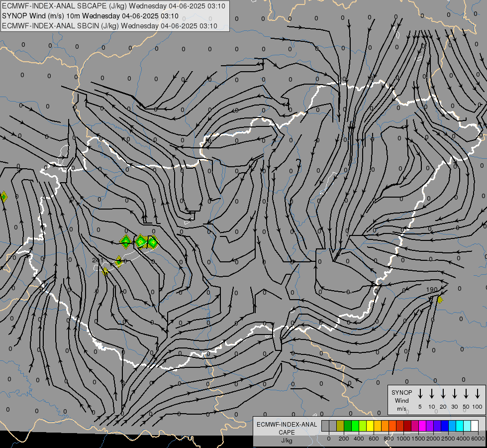
Task: Select the olive swatch in the CAPE color scale
Action: click(x=340, y=426)
